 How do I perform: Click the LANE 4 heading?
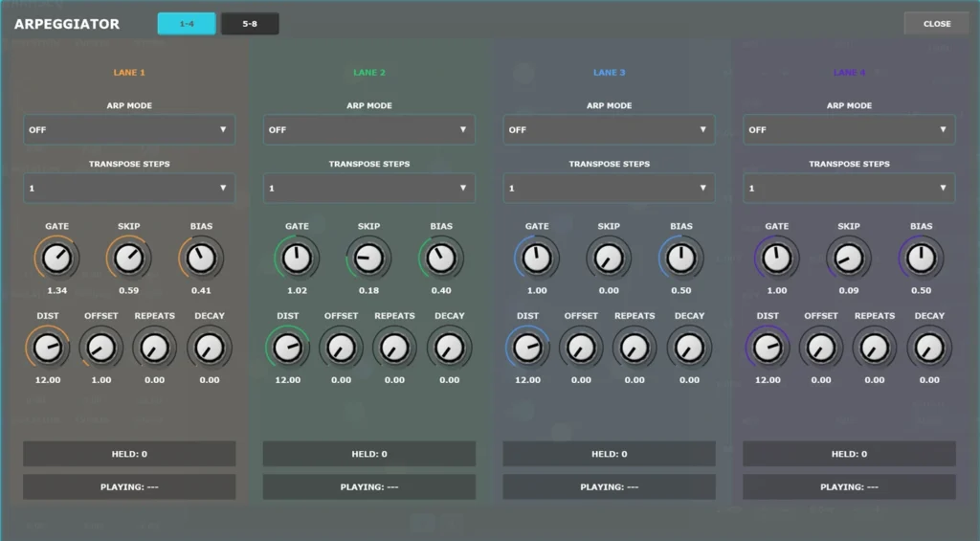(x=850, y=73)
